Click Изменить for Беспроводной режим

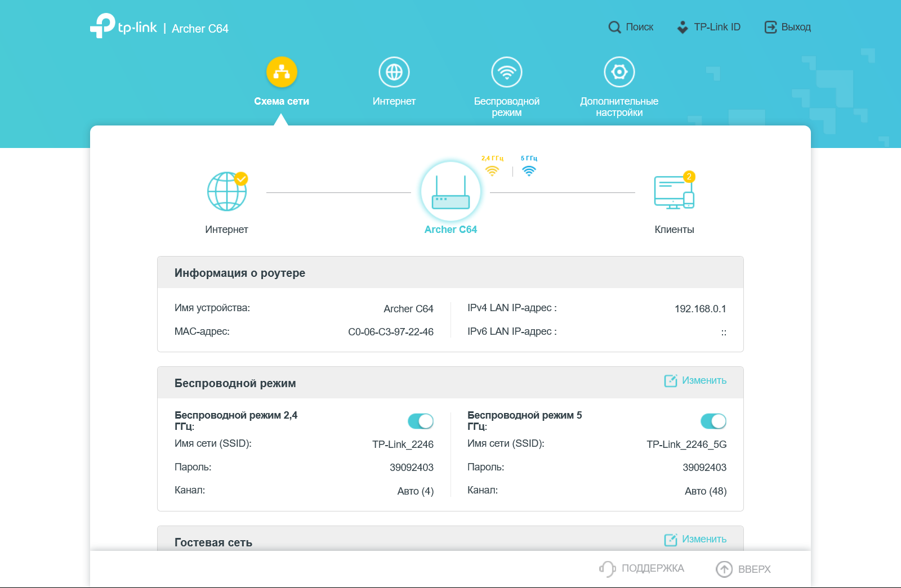coord(704,380)
